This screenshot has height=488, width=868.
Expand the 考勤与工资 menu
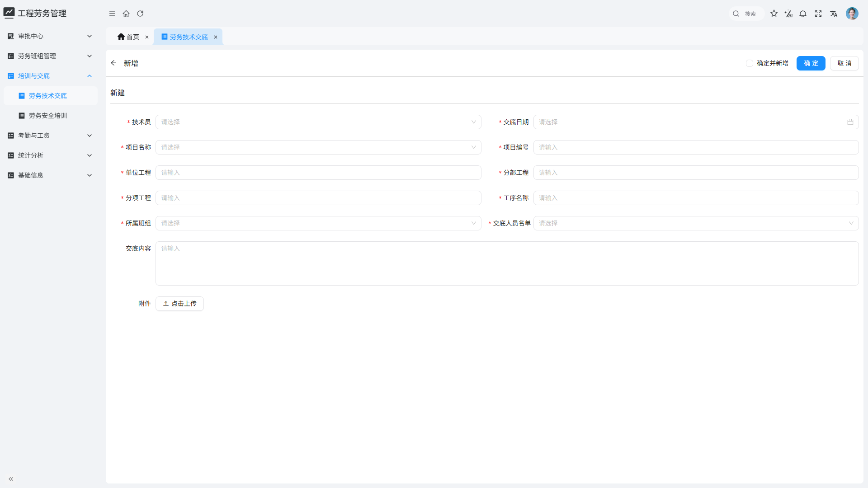click(x=51, y=136)
